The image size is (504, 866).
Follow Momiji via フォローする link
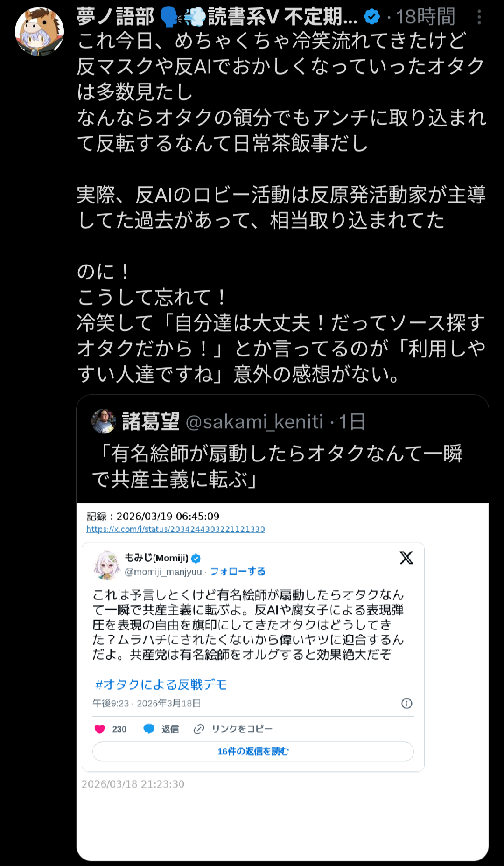(x=238, y=572)
